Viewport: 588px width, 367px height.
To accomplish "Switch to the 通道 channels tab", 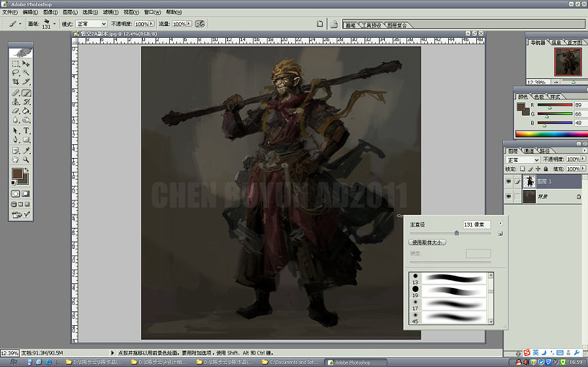I will tap(531, 150).
